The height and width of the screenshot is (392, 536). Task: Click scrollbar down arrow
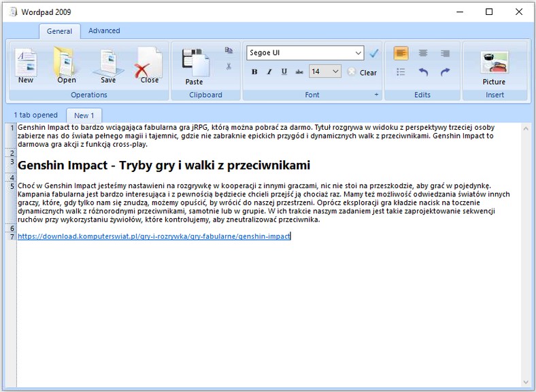526,382
